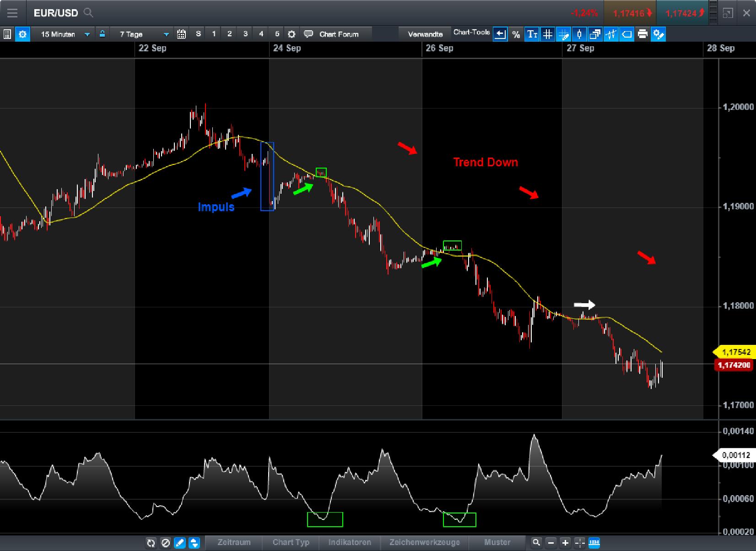
Task: Open the Chart Forum link
Action: [x=338, y=34]
